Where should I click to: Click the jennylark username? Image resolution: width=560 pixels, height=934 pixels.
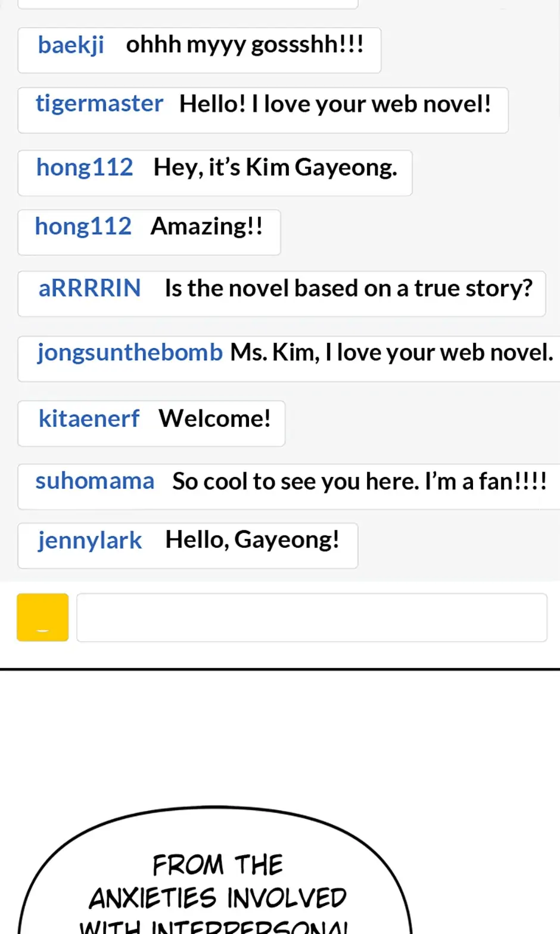pyautogui.click(x=90, y=540)
